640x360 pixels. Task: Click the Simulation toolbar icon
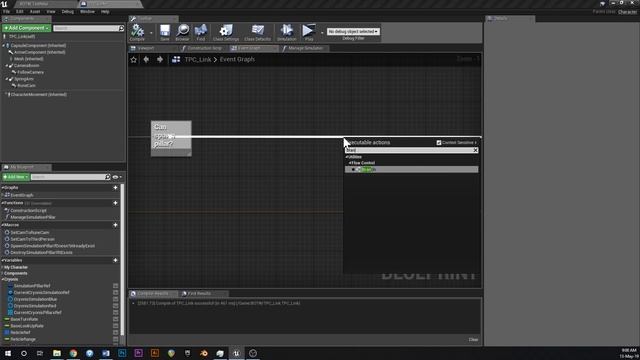pyautogui.click(x=287, y=32)
